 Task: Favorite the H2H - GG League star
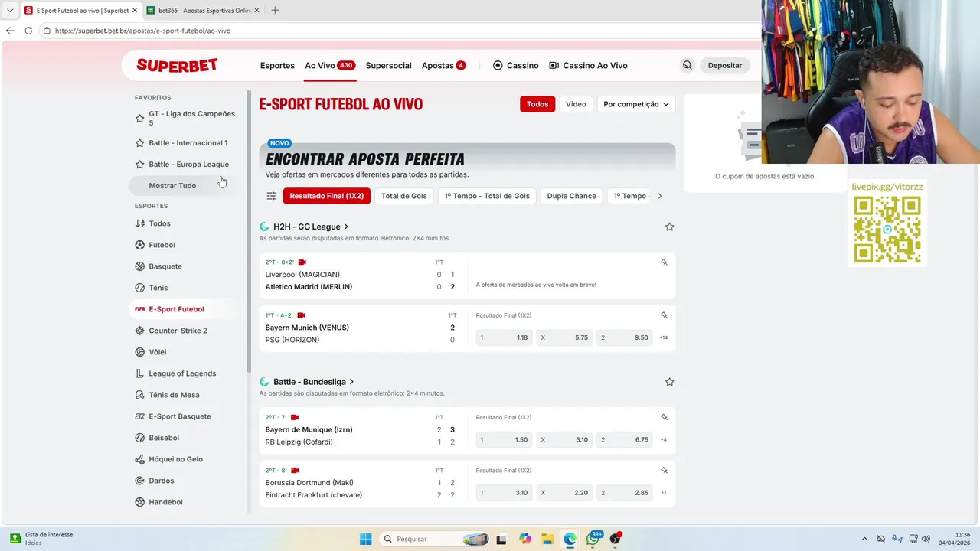point(669,227)
